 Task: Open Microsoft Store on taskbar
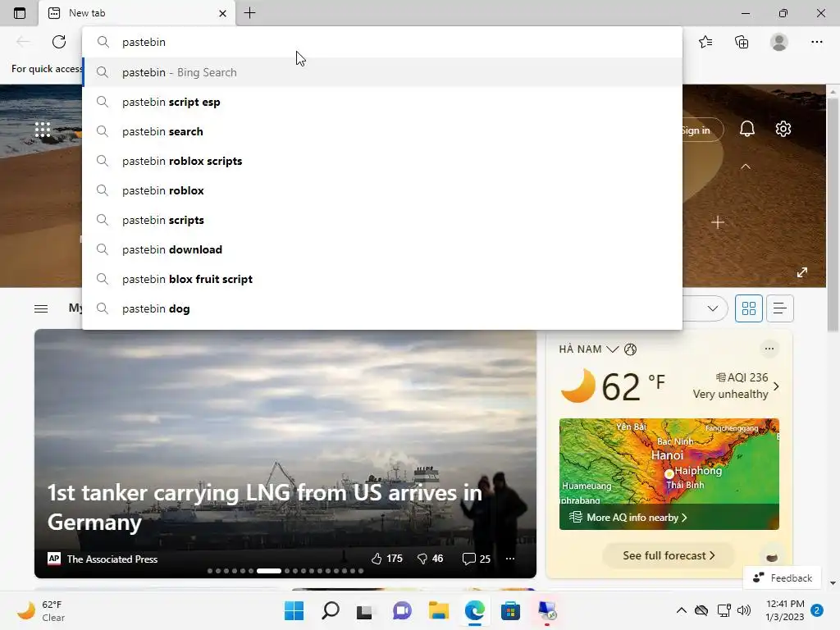click(x=510, y=610)
